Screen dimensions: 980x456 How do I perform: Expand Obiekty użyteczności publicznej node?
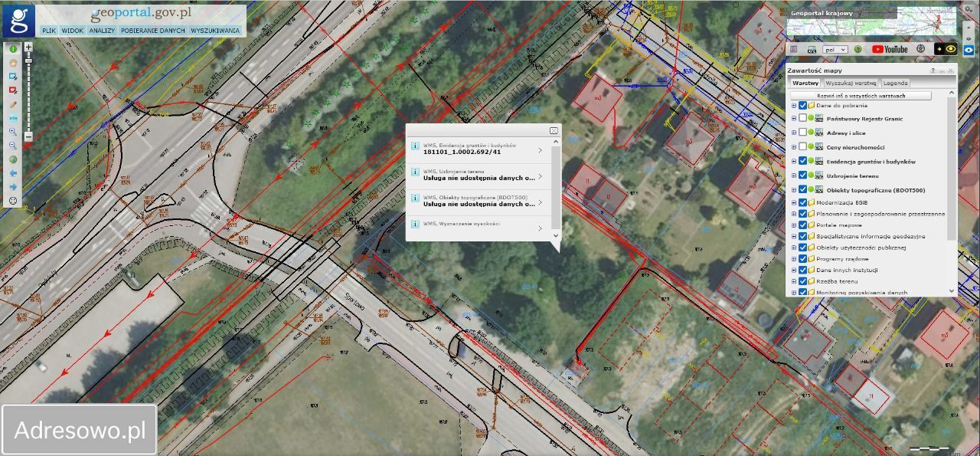[x=794, y=248]
